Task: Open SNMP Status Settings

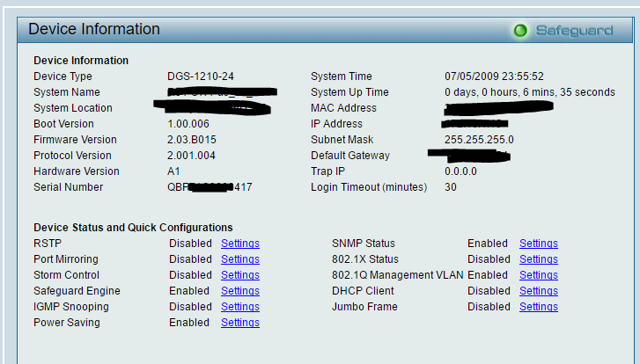Action: [538, 244]
